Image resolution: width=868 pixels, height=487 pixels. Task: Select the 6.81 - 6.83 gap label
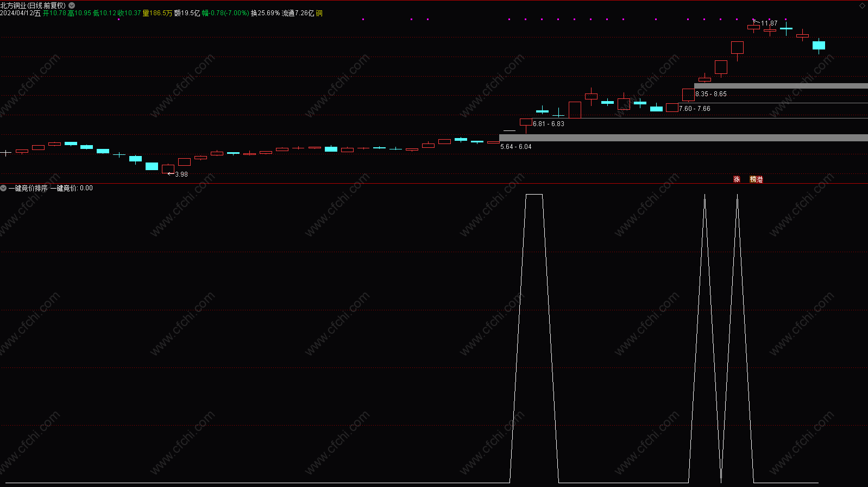point(549,124)
